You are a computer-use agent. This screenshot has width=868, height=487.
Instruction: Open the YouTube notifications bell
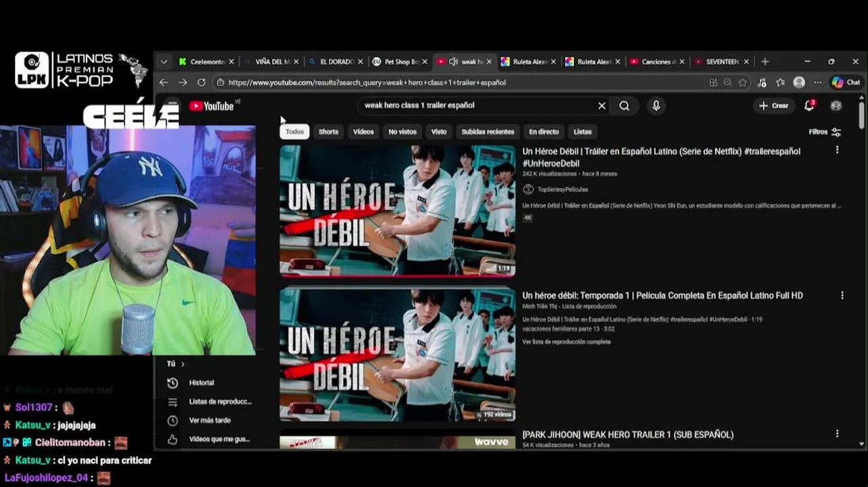click(x=809, y=106)
